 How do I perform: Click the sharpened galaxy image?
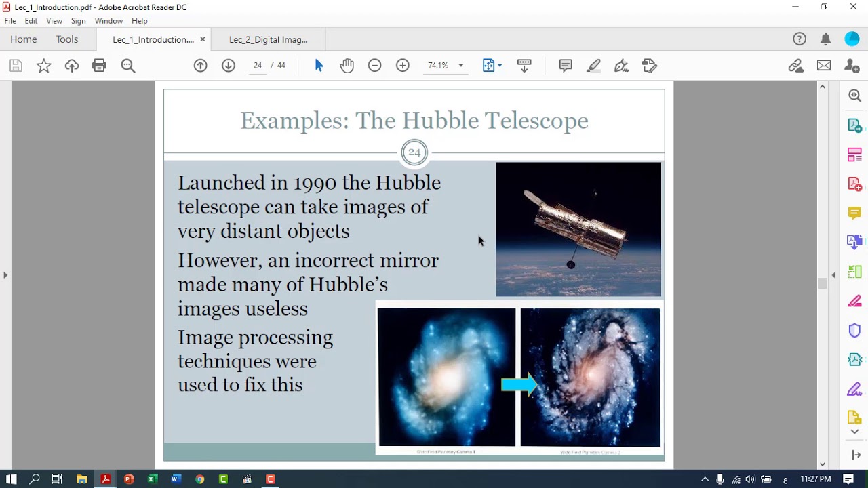590,377
